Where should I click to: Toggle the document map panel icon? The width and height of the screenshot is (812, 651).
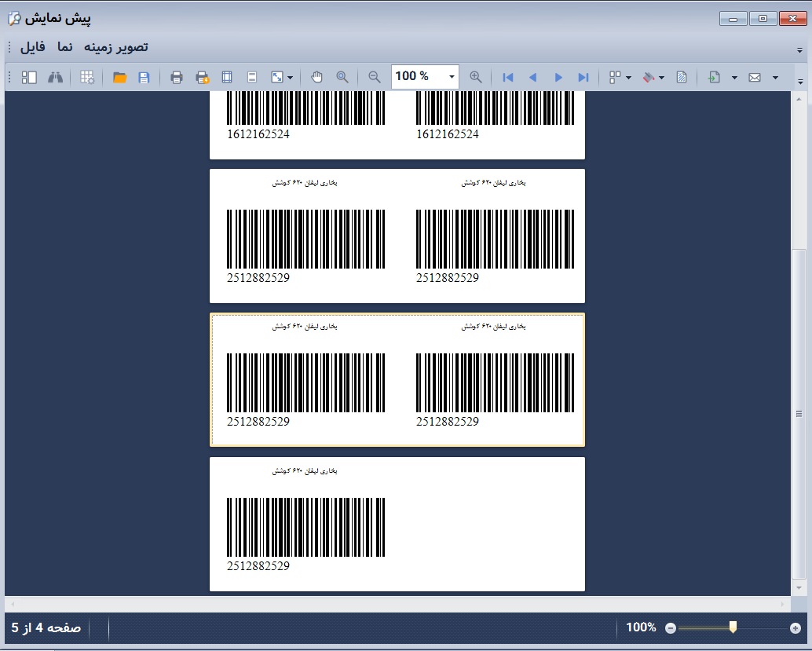29,77
